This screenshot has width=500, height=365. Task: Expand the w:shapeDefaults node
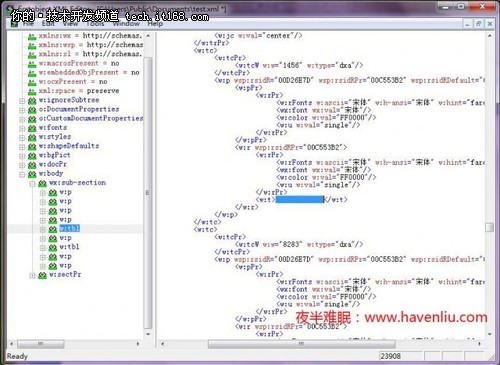pyautogui.click(x=22, y=147)
